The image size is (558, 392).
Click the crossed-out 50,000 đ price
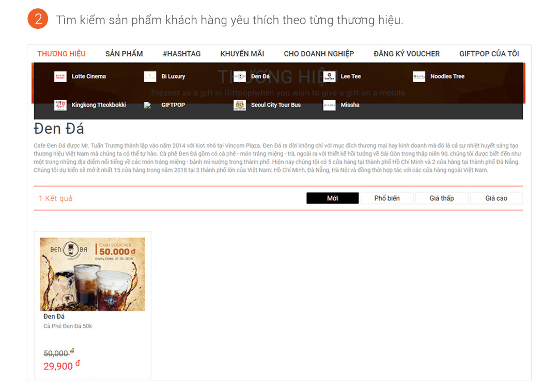(59, 353)
